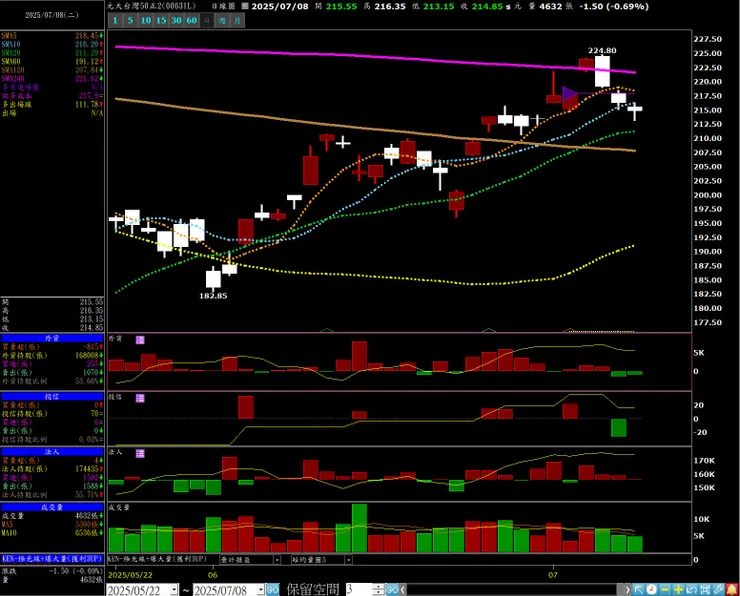Click the purple triangle marker on the price chart

coord(570,93)
